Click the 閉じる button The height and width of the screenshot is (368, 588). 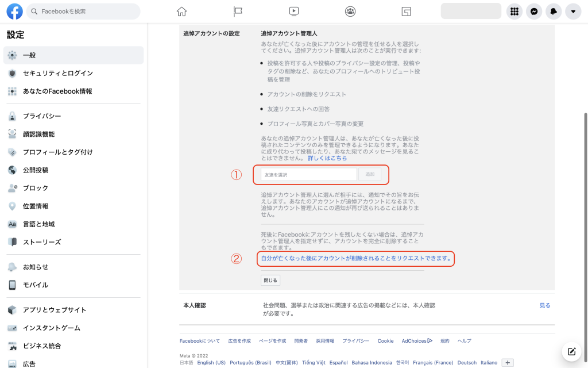point(270,280)
